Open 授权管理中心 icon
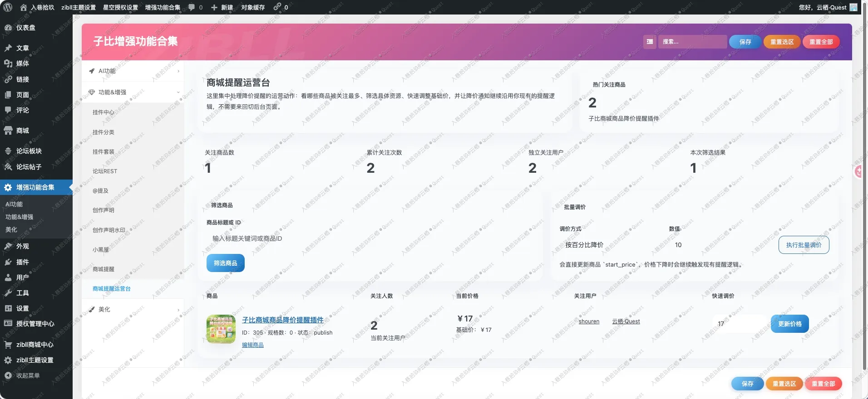868x399 pixels. tap(8, 324)
